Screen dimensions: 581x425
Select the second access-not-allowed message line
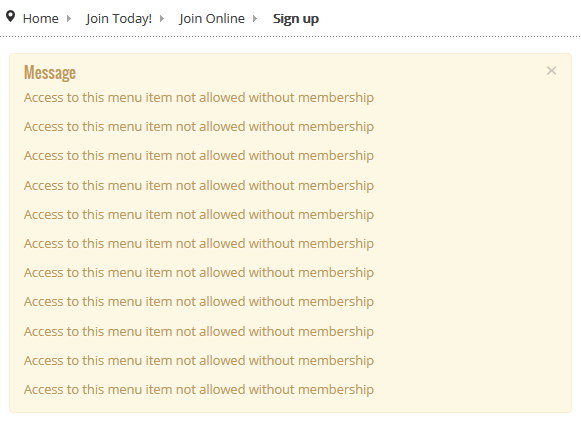click(x=199, y=127)
